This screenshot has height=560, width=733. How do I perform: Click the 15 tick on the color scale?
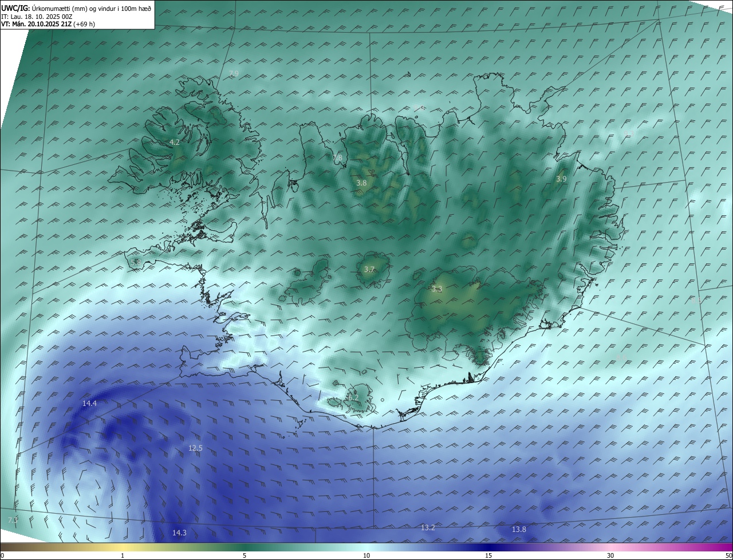[488, 555]
